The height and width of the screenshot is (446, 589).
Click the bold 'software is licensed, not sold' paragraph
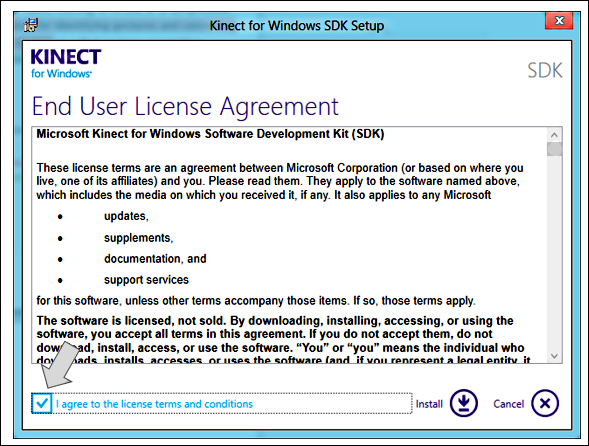click(x=284, y=339)
